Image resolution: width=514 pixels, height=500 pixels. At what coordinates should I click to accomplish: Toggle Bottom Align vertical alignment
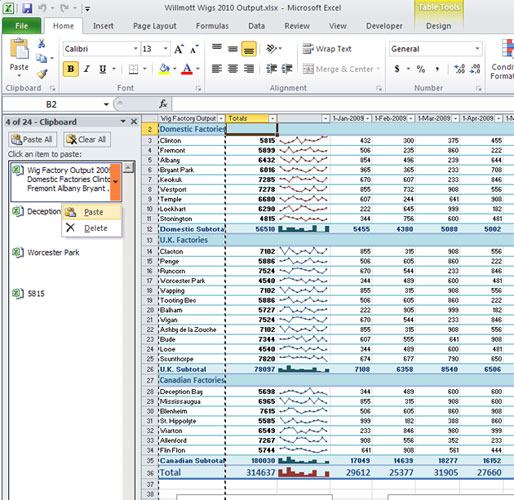click(249, 49)
